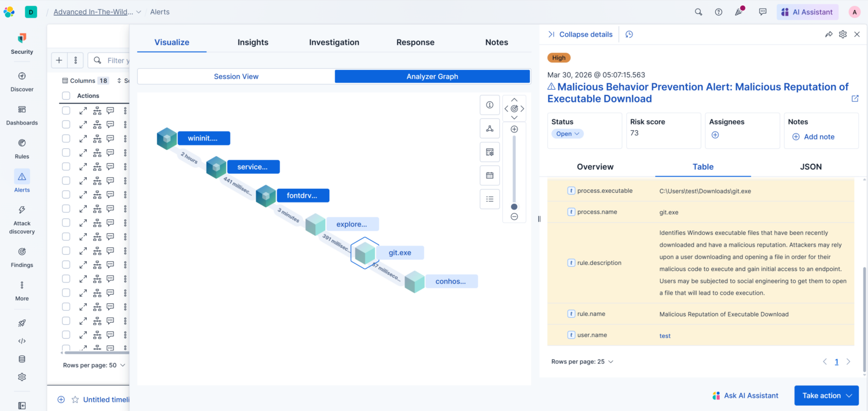Open the Status Open dropdown
Viewport: 868px width, 411px height.
click(567, 133)
